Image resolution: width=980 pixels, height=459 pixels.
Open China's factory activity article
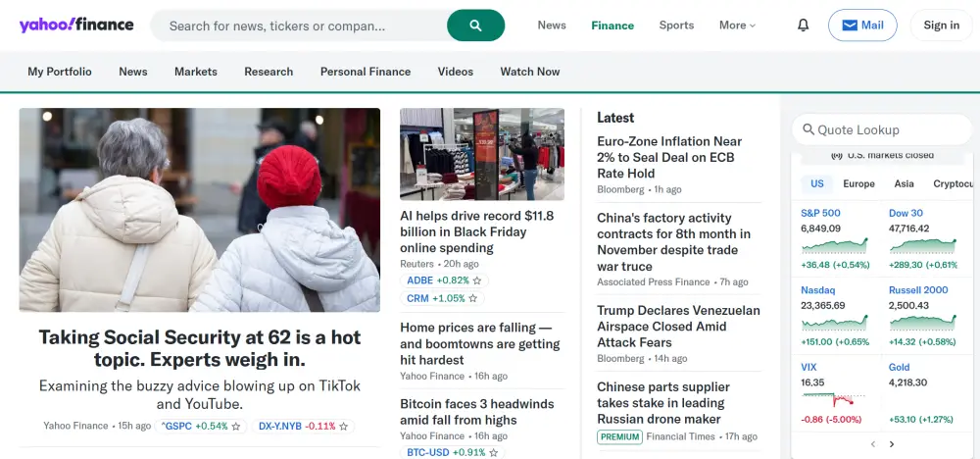[x=674, y=242]
